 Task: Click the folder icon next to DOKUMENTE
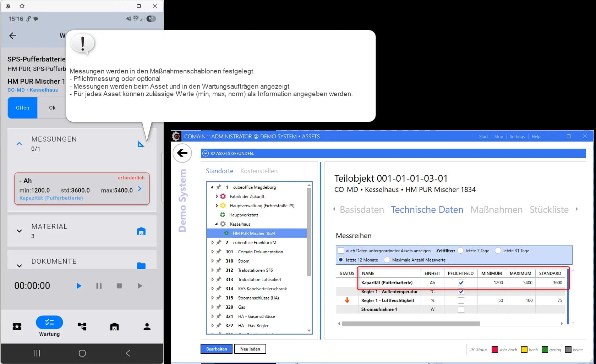pos(141,265)
